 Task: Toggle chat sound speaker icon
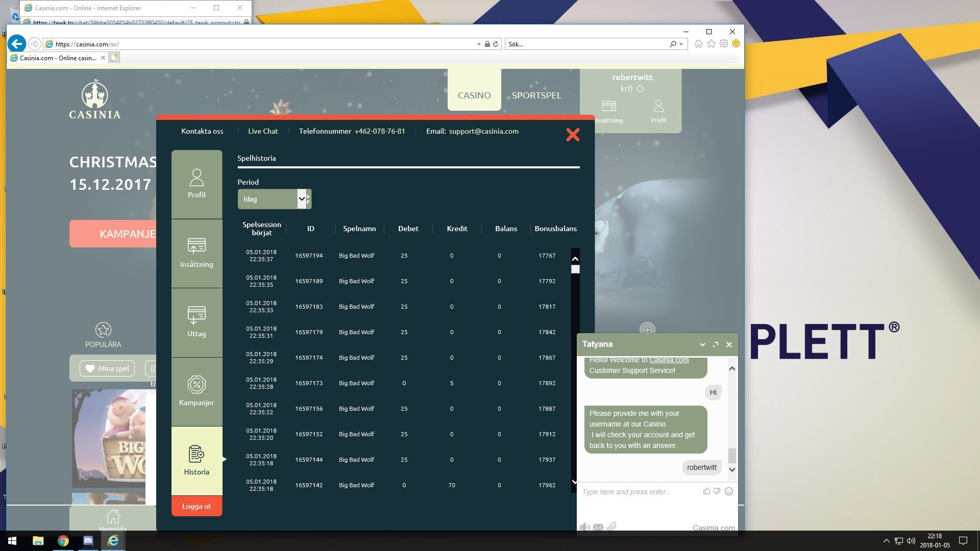[585, 527]
